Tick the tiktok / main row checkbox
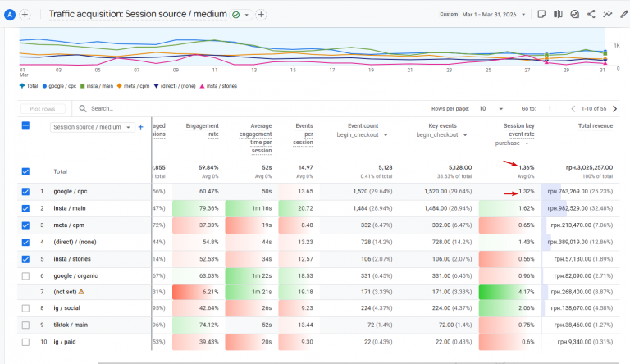The image size is (630, 364). coord(25,325)
